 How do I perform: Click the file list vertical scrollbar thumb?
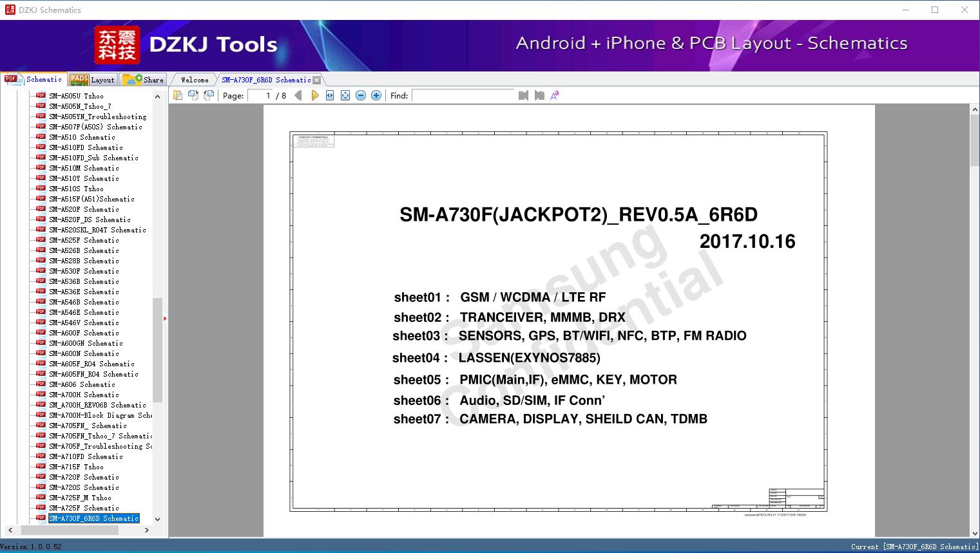[157, 350]
